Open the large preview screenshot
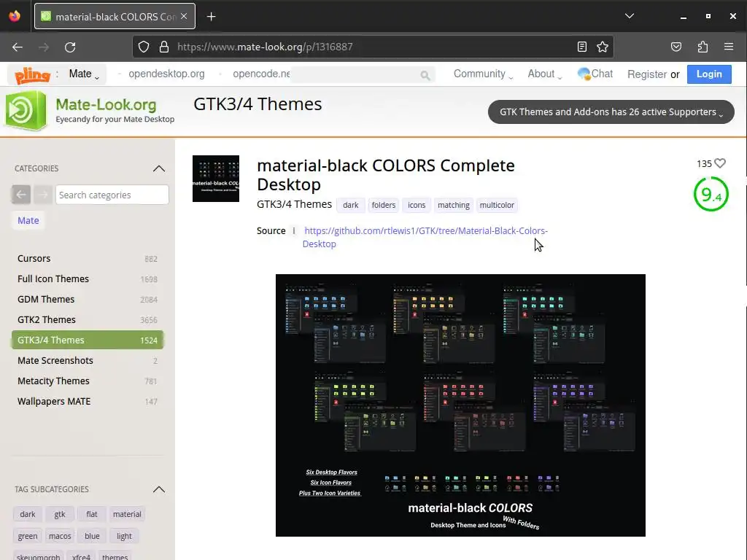Image resolution: width=747 pixels, height=560 pixels. click(x=460, y=405)
